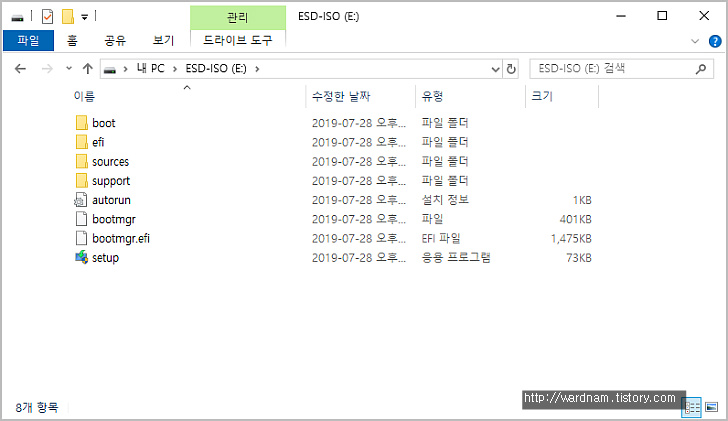Switch to the 홈 ribbon tab
The width and height of the screenshot is (728, 421).
coord(72,41)
